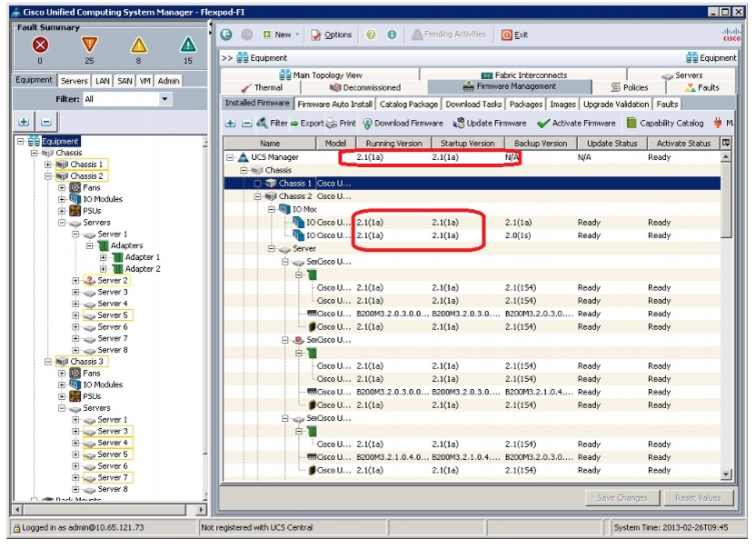Open the green question mark help icon
Viewport: 756px width, 549px height.
pyautogui.click(x=371, y=35)
